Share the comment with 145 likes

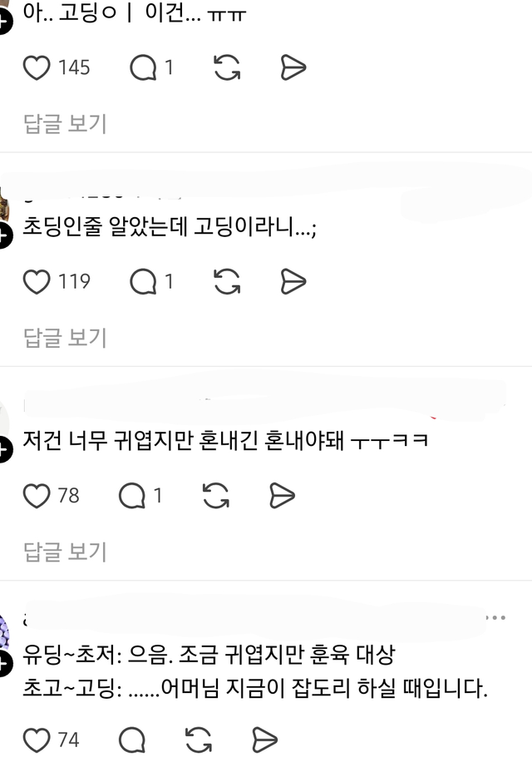tap(293, 68)
